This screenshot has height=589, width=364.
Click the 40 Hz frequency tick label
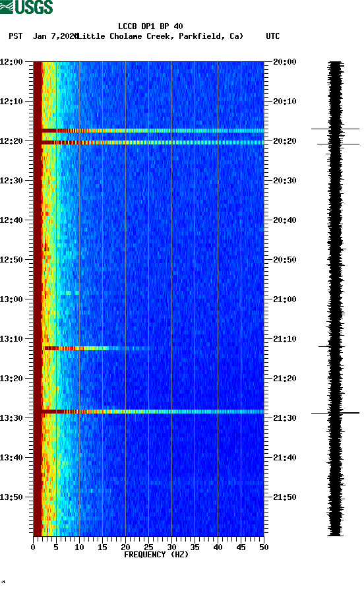point(218,547)
